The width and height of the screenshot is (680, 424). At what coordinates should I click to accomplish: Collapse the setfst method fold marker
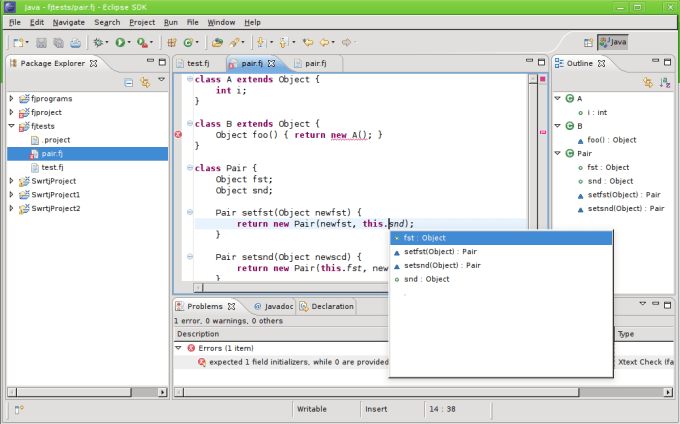coord(190,212)
